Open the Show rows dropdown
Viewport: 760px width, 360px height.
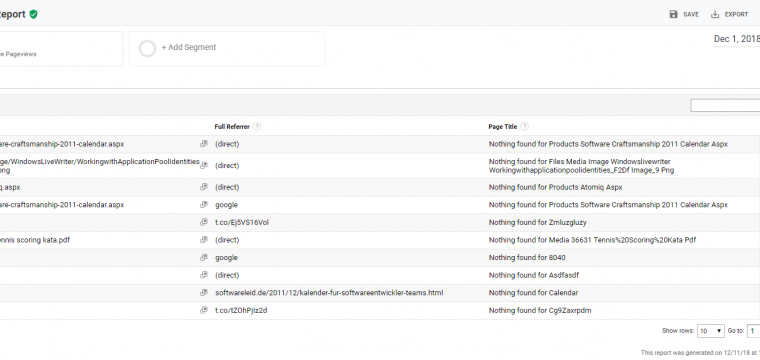pyautogui.click(x=711, y=331)
